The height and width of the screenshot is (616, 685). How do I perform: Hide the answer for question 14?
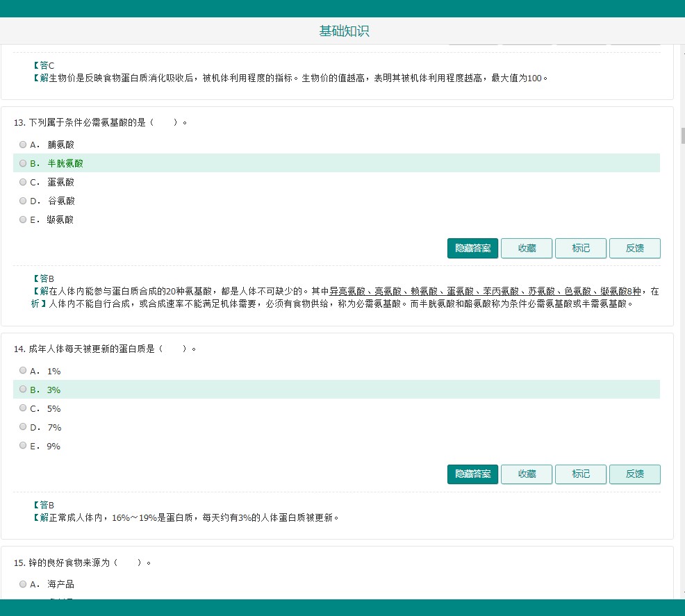click(x=472, y=474)
